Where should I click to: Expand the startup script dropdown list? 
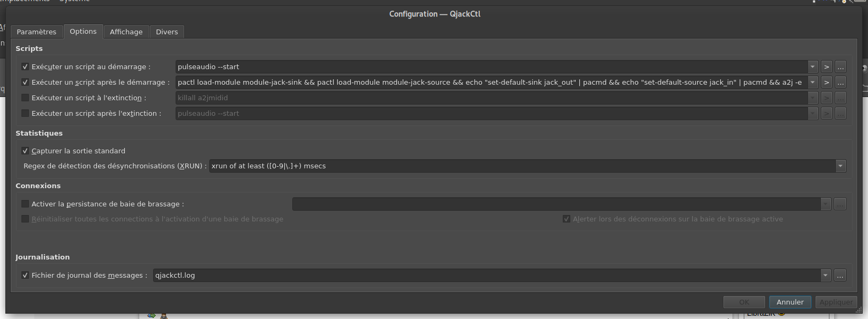tap(812, 67)
